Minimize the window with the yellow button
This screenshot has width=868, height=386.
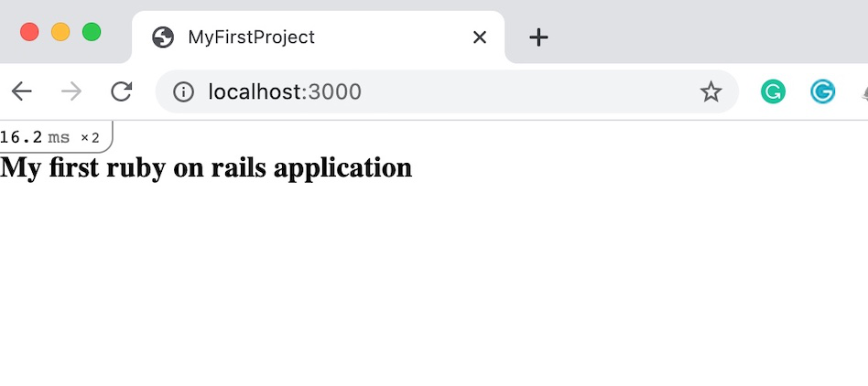click(60, 32)
